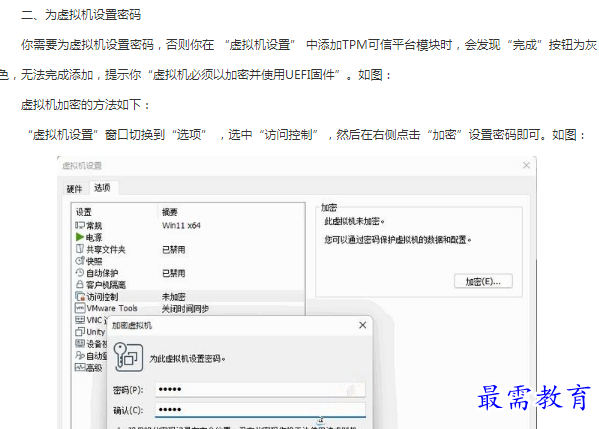This screenshot has width=599, height=429.
Task: Click the 访问控制 icon
Action: pos(80,296)
